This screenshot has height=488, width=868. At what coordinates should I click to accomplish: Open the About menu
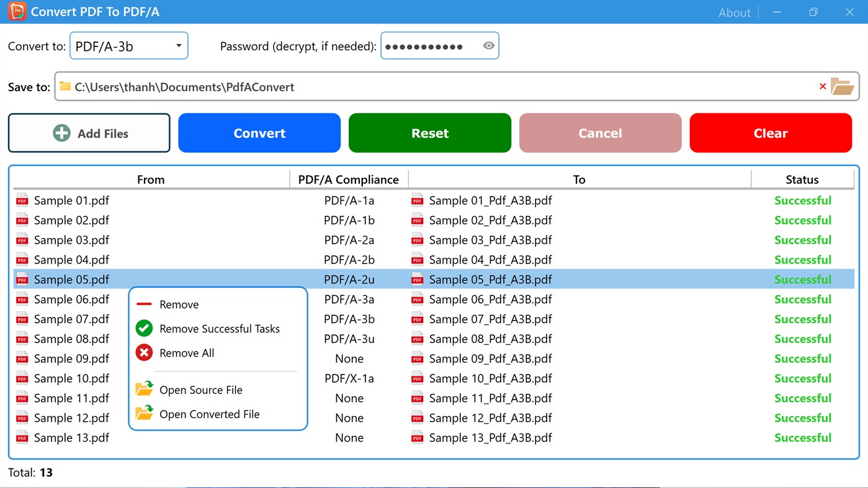point(735,12)
